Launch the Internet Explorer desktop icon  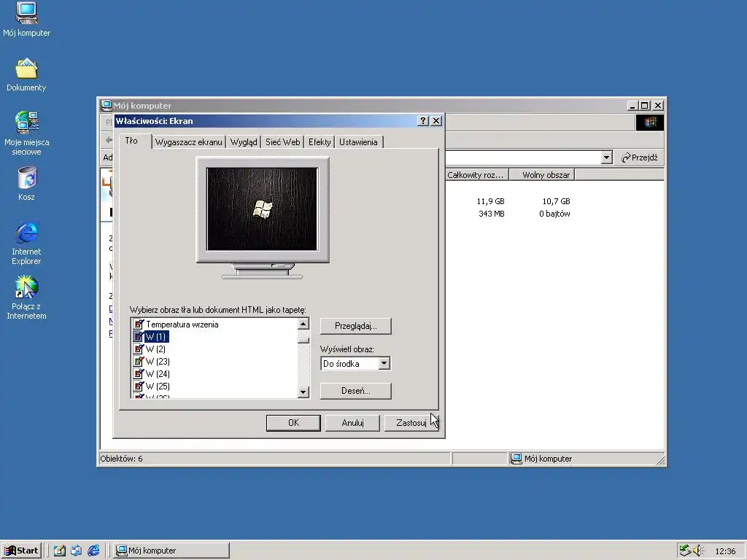[x=26, y=243]
